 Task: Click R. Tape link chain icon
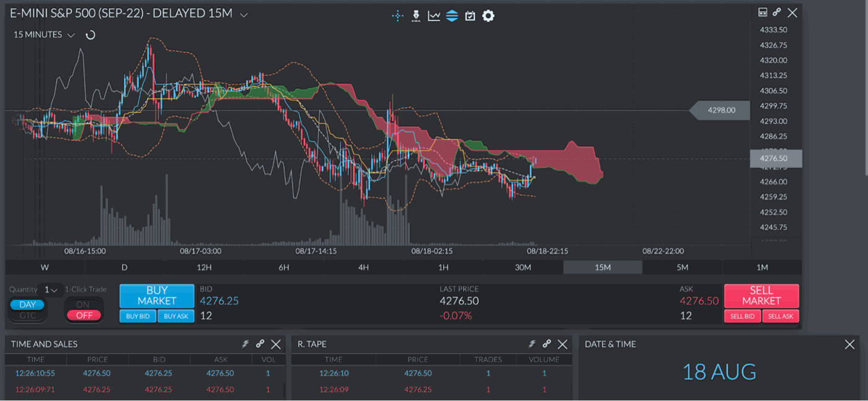coord(547,344)
